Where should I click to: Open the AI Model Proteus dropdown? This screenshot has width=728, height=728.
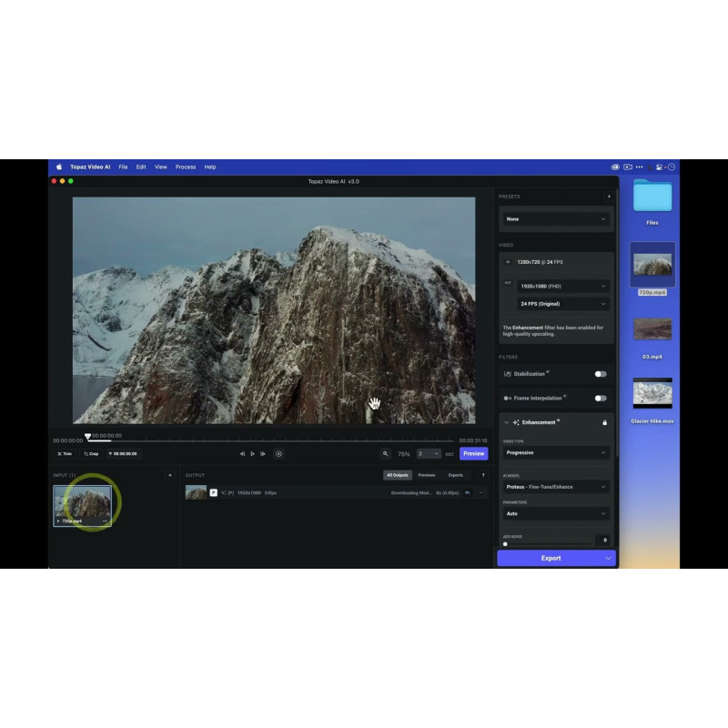556,487
